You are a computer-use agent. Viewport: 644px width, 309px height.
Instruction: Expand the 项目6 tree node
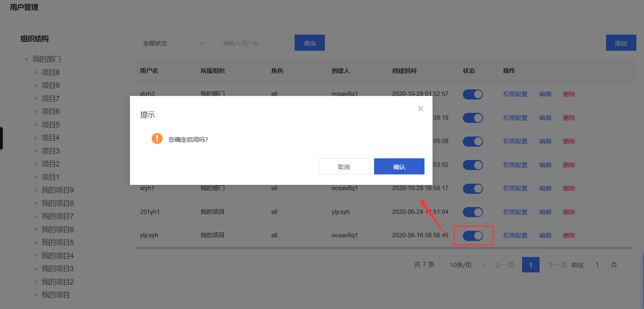point(36,112)
